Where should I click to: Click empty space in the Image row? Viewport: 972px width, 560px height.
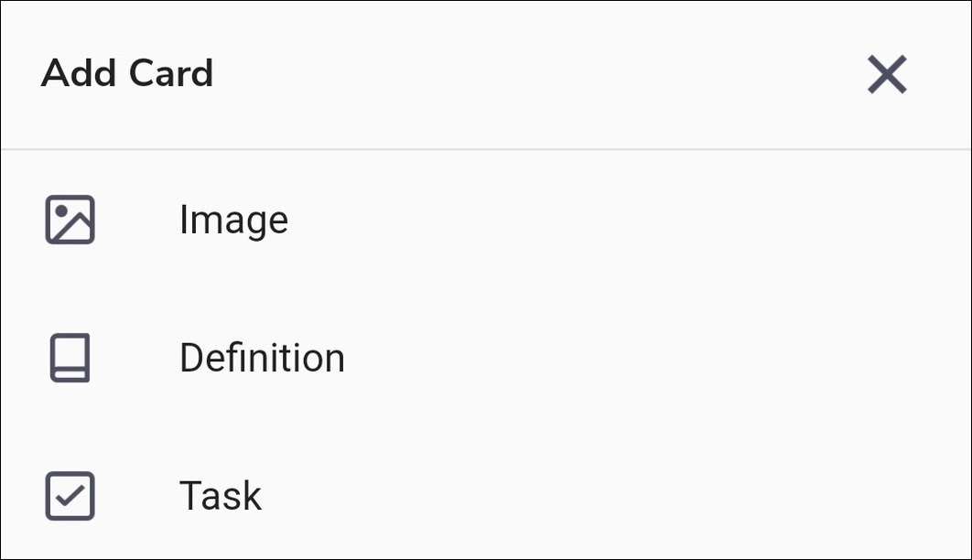coord(641,220)
